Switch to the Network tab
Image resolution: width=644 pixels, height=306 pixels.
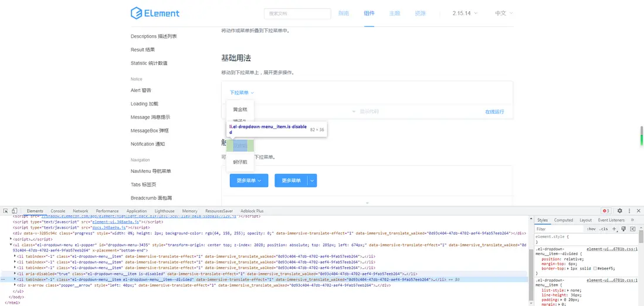[x=80, y=210]
